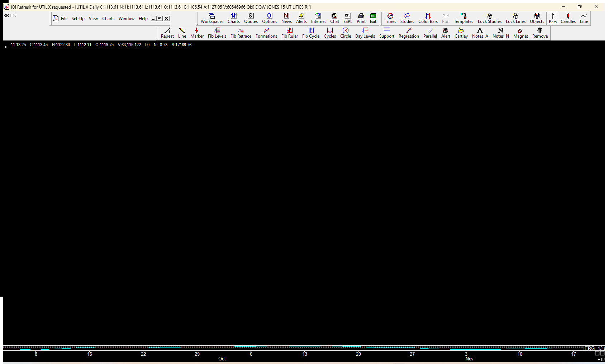Viewport: 608px width, 364px height.
Task: Click the Quotes toolbar icon
Action: click(251, 18)
